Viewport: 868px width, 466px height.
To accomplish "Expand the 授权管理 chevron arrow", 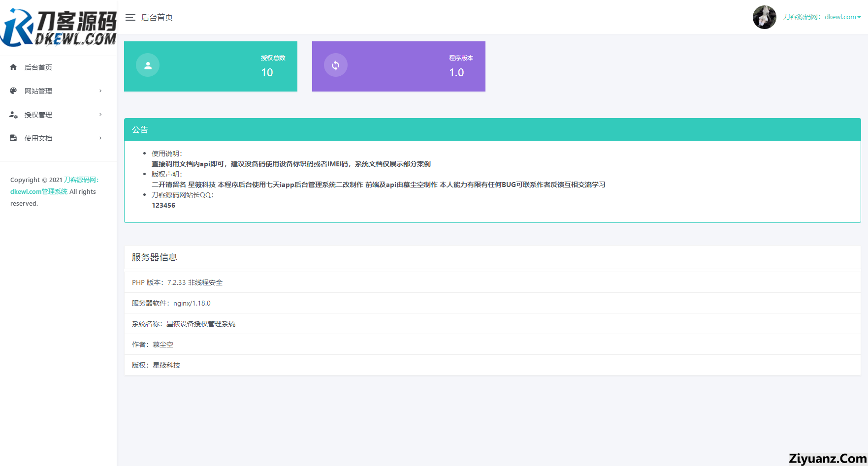I will click(100, 115).
